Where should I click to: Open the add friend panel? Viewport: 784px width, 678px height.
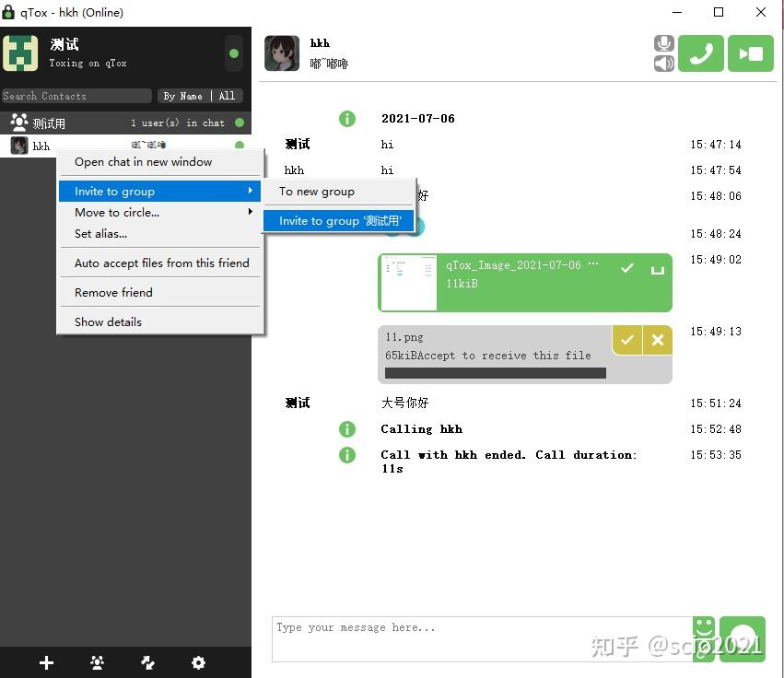tap(44, 662)
